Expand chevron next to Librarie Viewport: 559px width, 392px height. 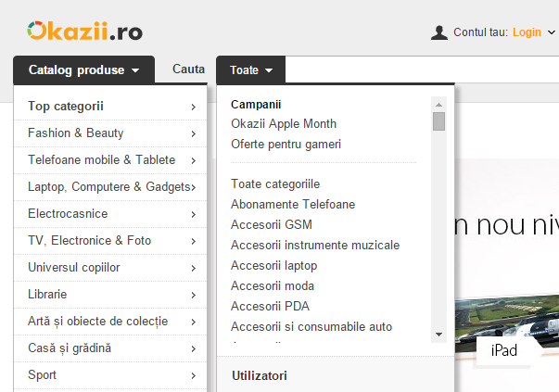[193, 295]
